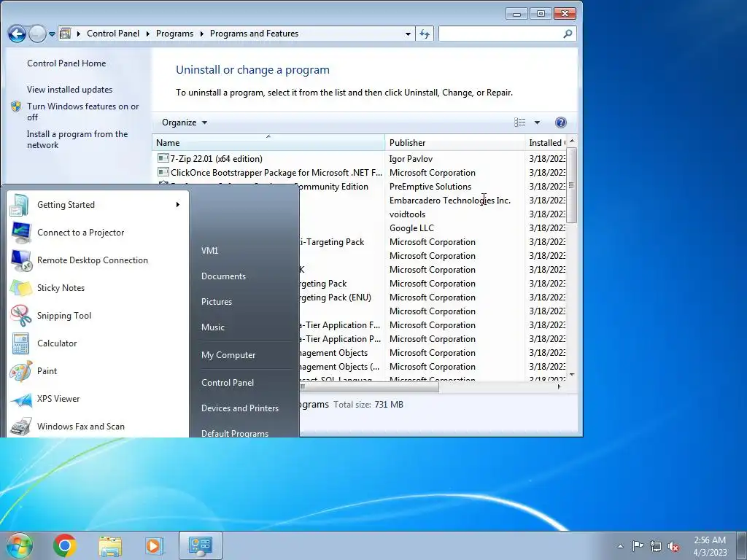Click the Forward navigation arrow

pos(37,34)
